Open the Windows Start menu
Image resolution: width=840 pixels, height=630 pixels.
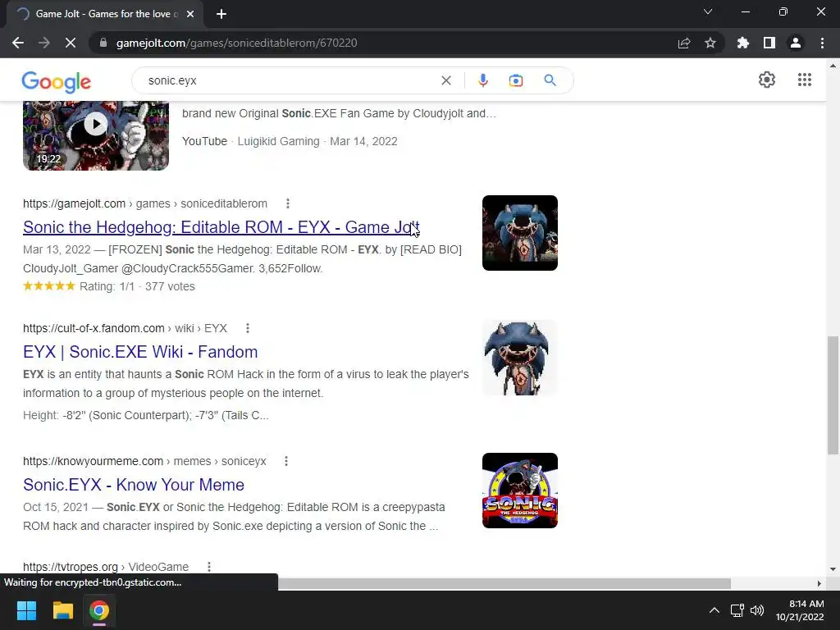26,610
